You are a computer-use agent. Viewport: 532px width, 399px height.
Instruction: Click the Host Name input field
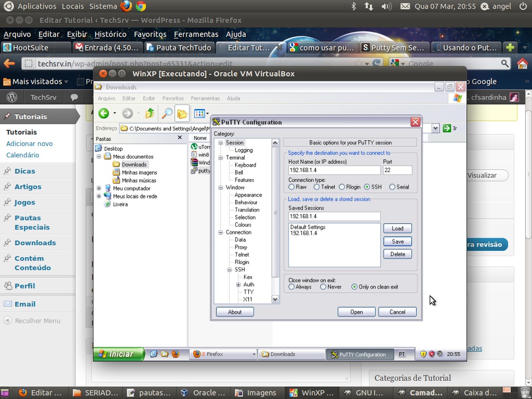[334, 170]
